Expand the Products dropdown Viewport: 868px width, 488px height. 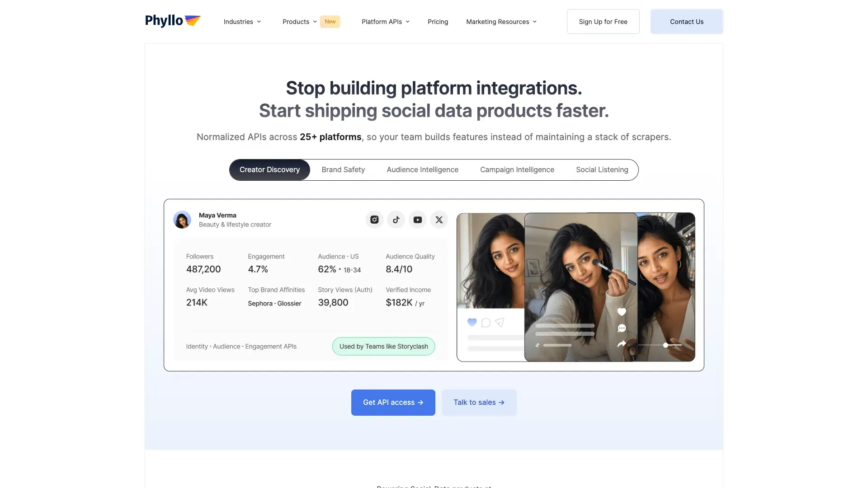pyautogui.click(x=300, y=22)
